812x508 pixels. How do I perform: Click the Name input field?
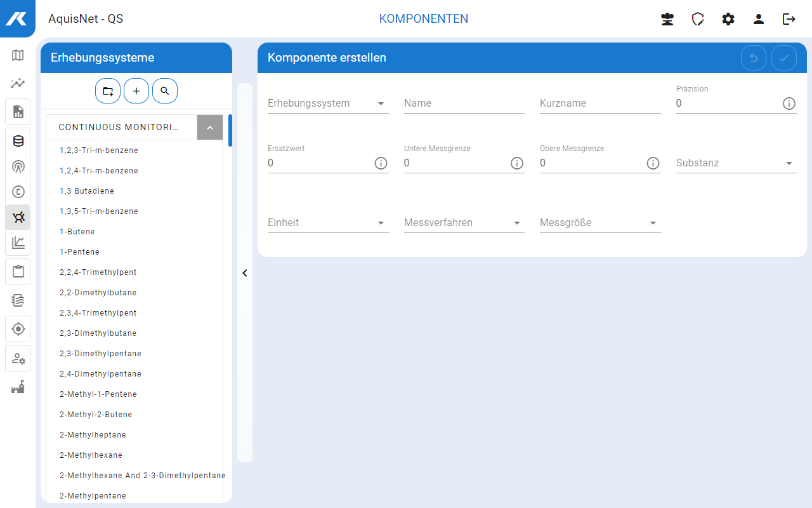464,104
